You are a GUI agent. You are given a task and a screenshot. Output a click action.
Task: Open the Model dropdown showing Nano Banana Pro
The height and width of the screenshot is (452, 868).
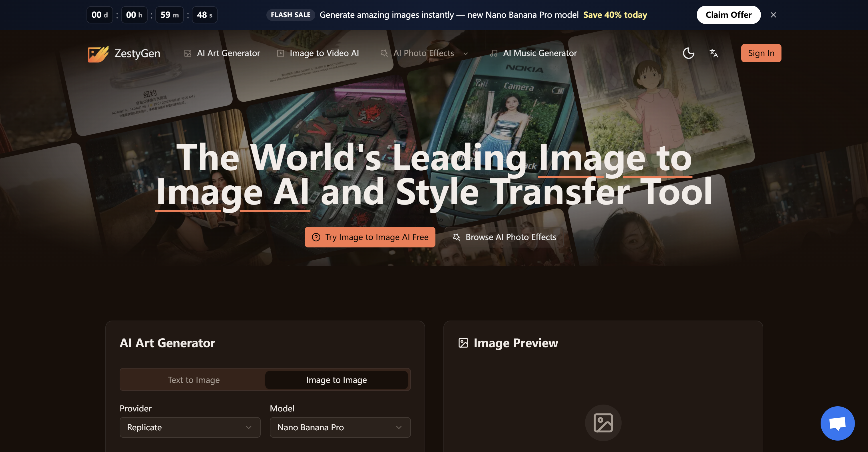pos(340,427)
